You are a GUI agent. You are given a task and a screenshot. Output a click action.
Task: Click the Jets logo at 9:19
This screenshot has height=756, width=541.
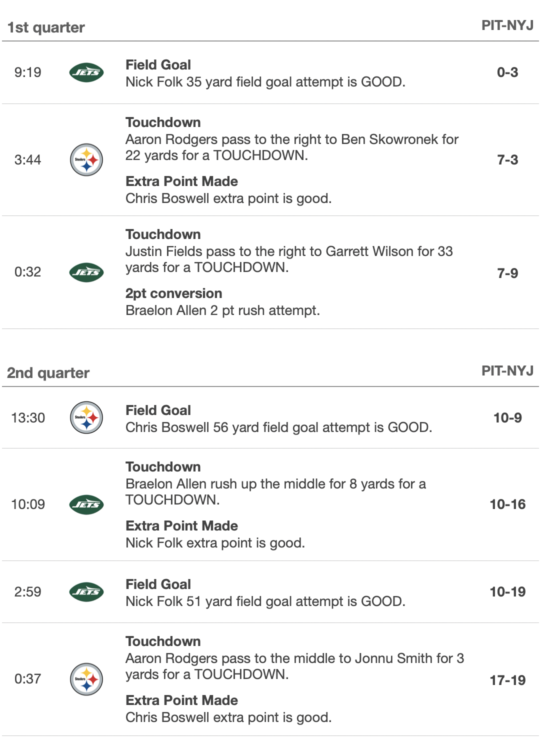coord(86,72)
